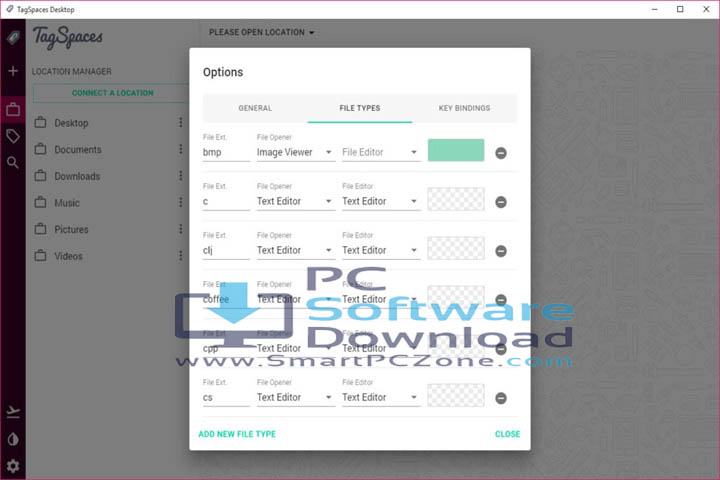This screenshot has width=720, height=480.
Task: Click the airplane icon in the sidebar
Action: click(13, 412)
